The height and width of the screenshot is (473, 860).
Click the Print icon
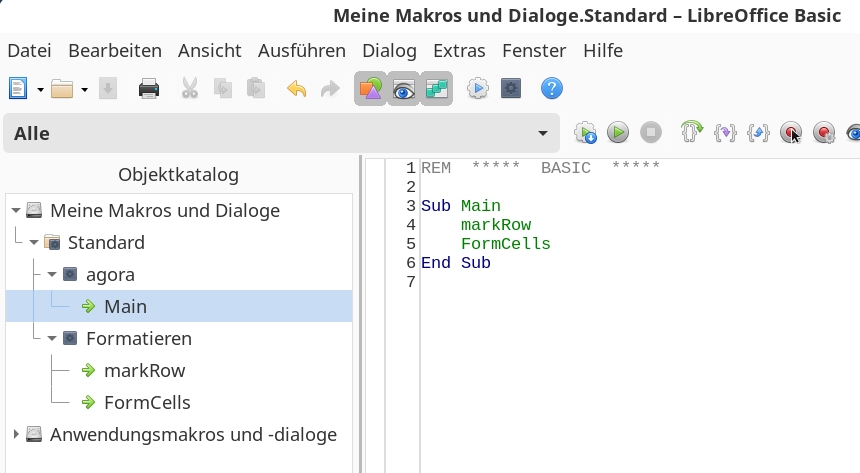pos(149,88)
